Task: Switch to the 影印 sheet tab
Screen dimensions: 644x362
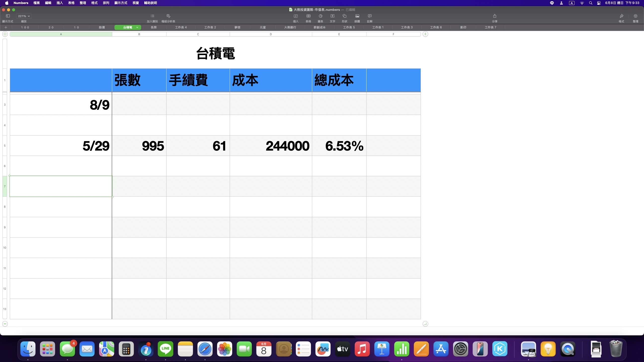Action: (x=463, y=27)
